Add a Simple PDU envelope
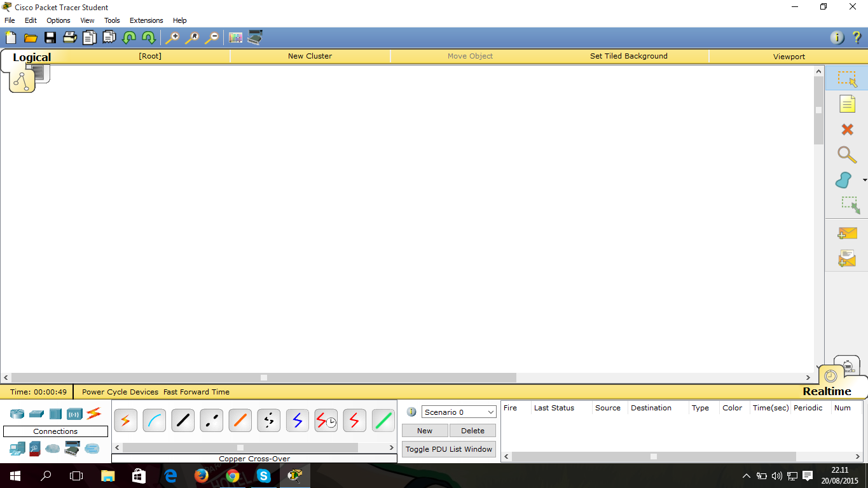Image resolution: width=868 pixels, height=488 pixels. click(847, 234)
